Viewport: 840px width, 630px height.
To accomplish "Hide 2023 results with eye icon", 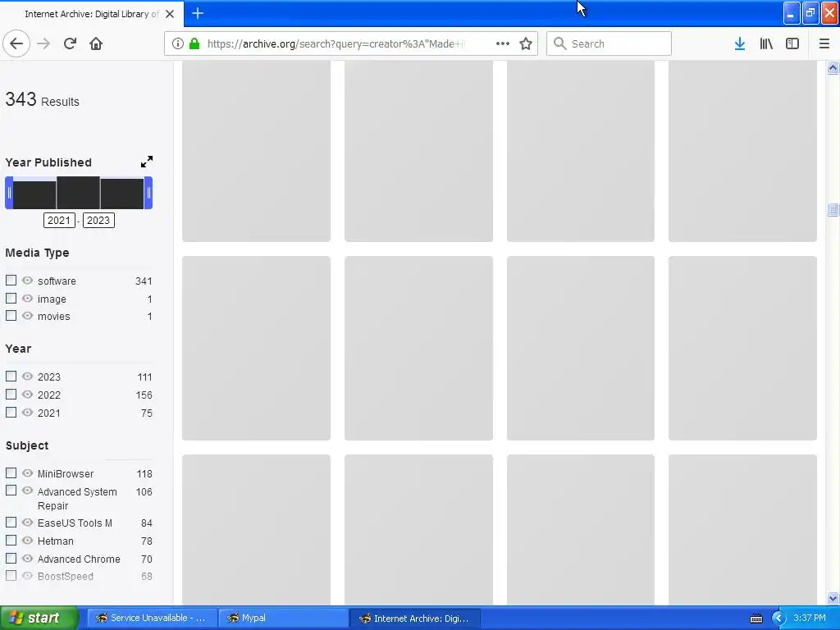I will pos(27,376).
